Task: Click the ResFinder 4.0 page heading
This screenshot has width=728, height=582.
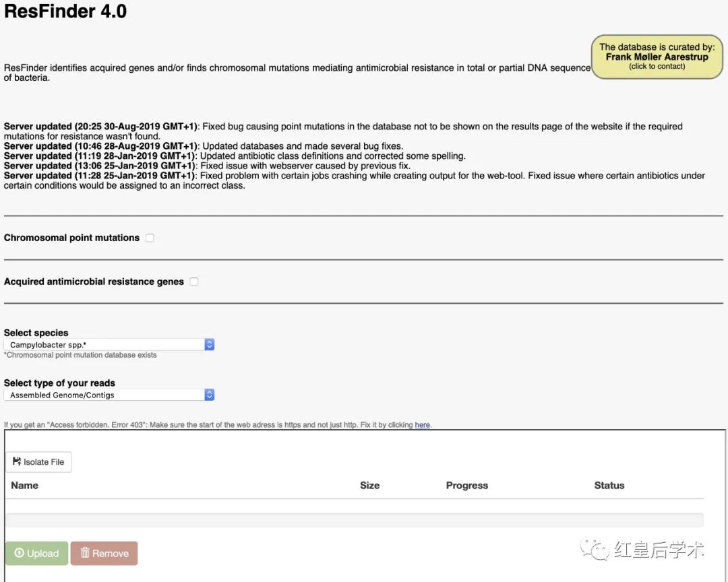Action: [65, 11]
